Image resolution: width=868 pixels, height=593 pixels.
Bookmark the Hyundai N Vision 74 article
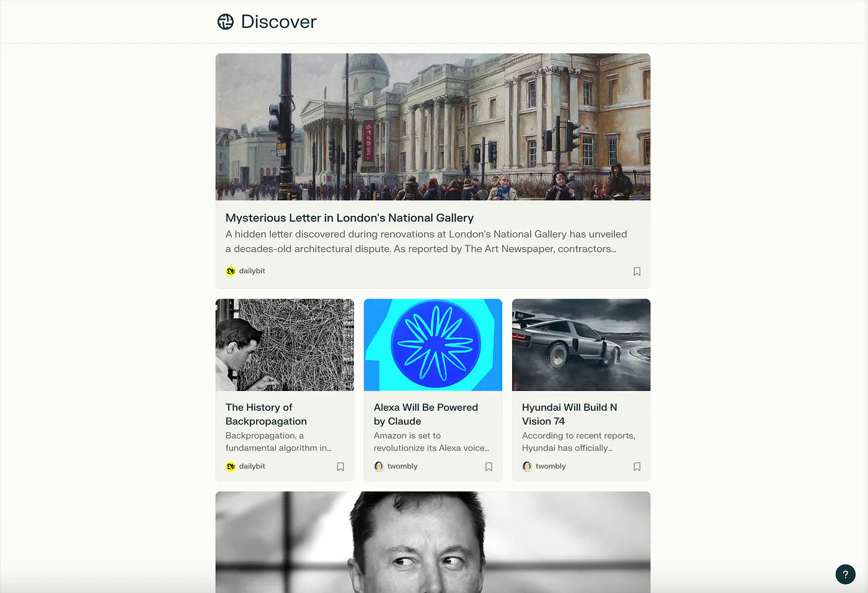coord(637,467)
